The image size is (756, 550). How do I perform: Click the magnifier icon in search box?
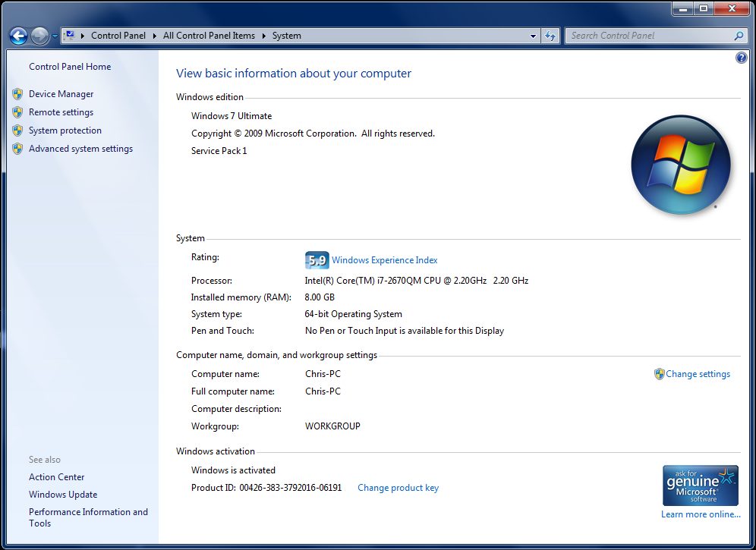coord(739,36)
